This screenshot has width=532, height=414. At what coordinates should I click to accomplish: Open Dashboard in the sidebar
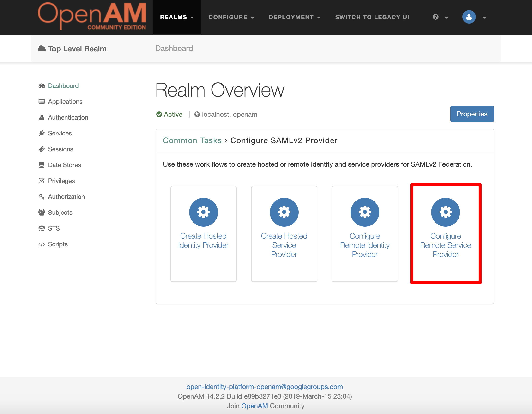pos(63,86)
